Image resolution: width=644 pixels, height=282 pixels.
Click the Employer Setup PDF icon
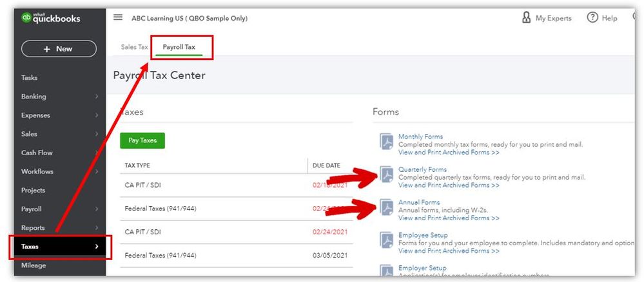point(387,271)
